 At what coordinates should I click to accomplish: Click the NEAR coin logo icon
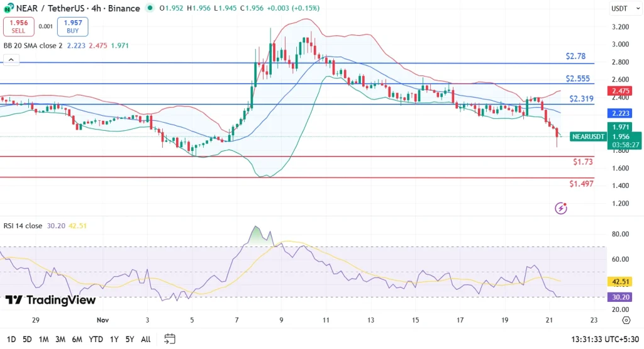point(8,8)
